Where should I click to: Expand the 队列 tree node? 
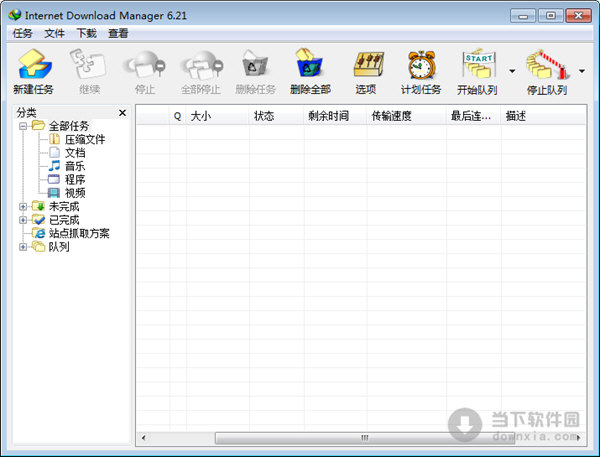pyautogui.click(x=23, y=247)
